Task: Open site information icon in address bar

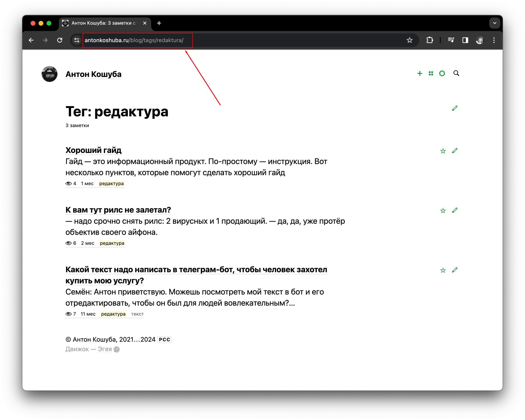Action: [x=77, y=40]
